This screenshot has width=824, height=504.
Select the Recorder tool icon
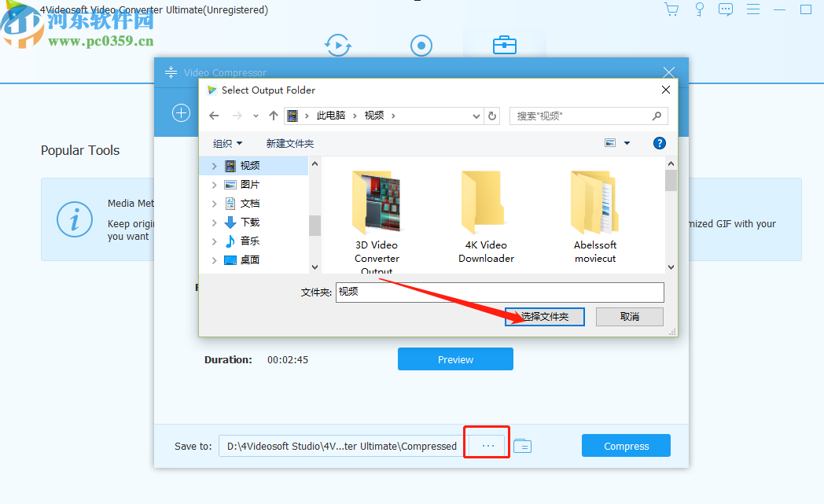pos(421,45)
